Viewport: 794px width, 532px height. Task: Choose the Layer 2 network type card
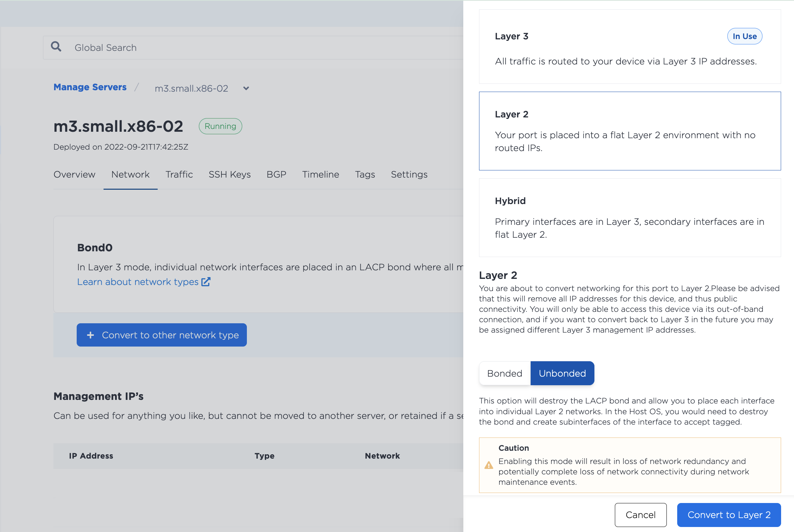[x=630, y=131]
